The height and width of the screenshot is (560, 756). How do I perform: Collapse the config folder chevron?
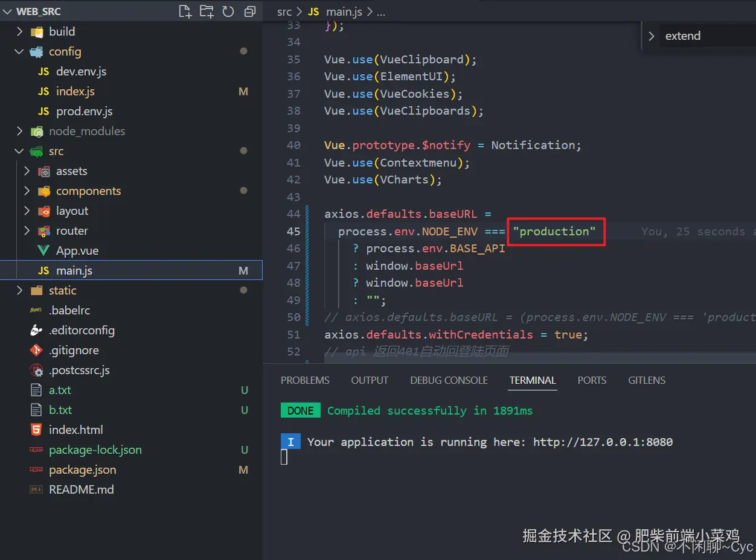[x=19, y=51]
